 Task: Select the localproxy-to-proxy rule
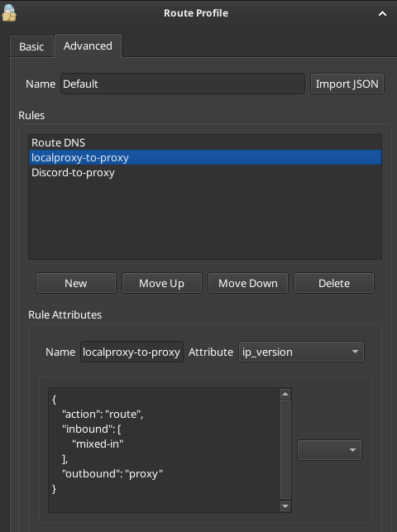(205, 157)
